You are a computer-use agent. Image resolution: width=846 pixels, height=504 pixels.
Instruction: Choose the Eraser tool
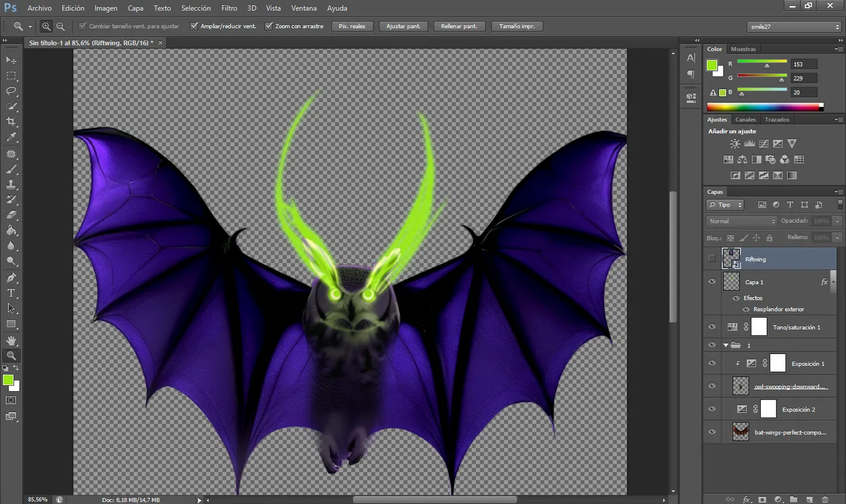pyautogui.click(x=11, y=215)
